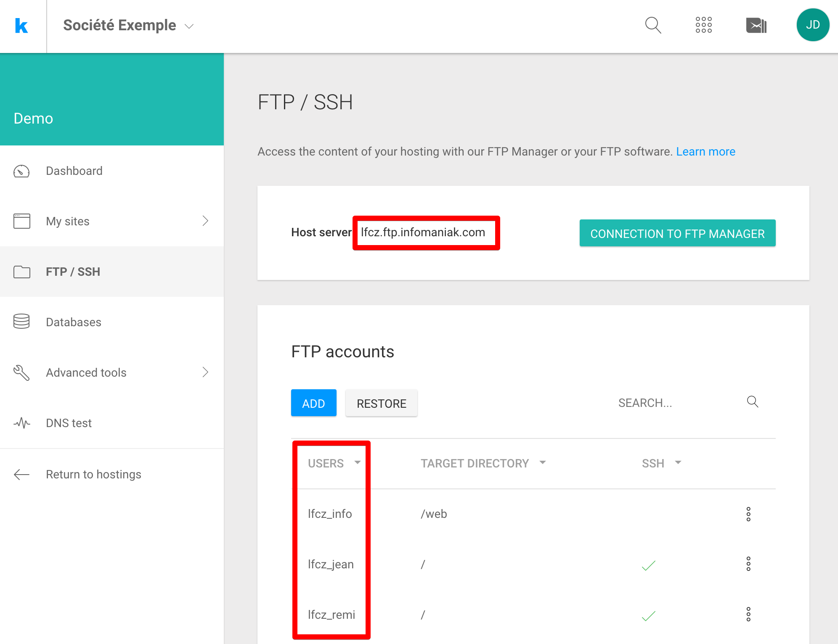This screenshot has width=838, height=644.
Task: Open the Learn more link
Action: 705,152
